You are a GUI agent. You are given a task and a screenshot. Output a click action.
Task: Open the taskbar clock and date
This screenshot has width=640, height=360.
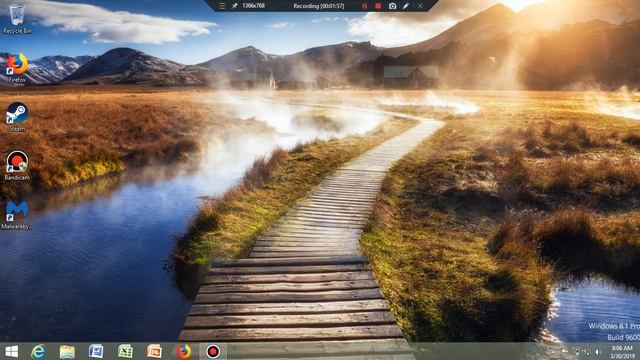622,352
